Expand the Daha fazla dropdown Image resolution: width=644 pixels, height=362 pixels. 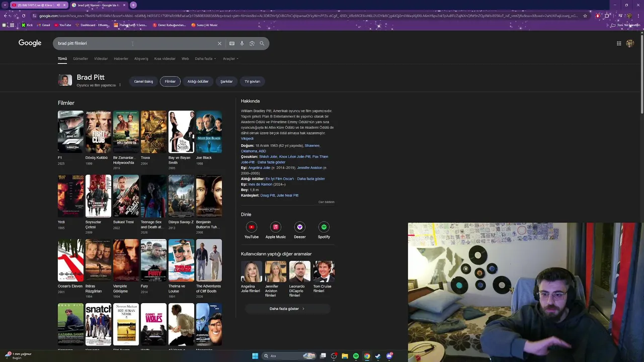[x=205, y=58]
